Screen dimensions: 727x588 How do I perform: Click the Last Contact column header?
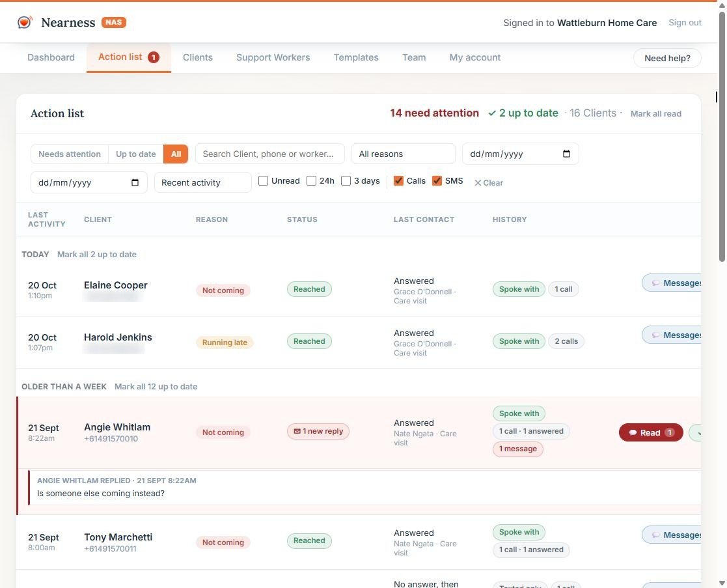click(424, 219)
